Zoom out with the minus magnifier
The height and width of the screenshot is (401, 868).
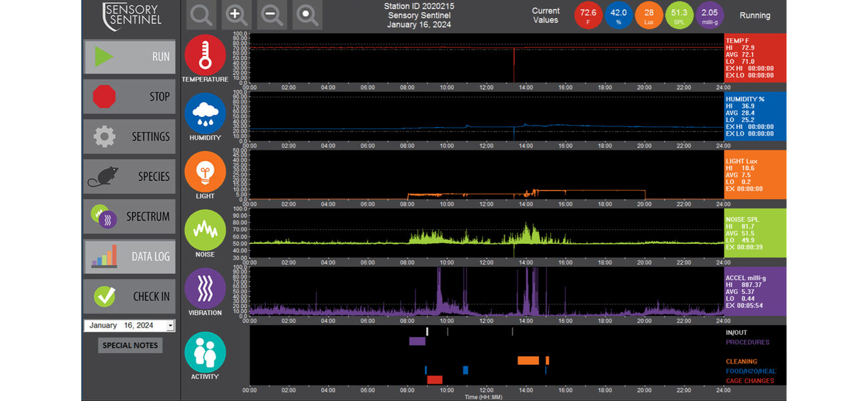pyautogui.click(x=272, y=15)
